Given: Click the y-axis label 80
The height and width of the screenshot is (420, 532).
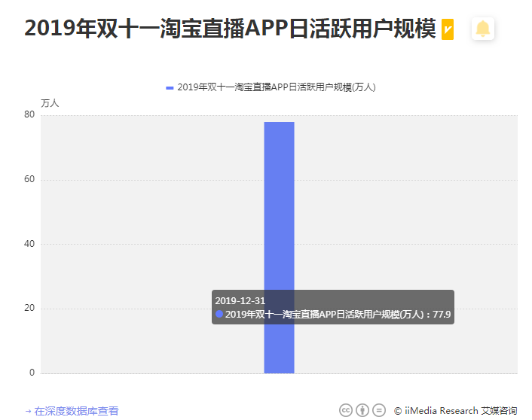Looking at the screenshot, I should click(29, 114).
